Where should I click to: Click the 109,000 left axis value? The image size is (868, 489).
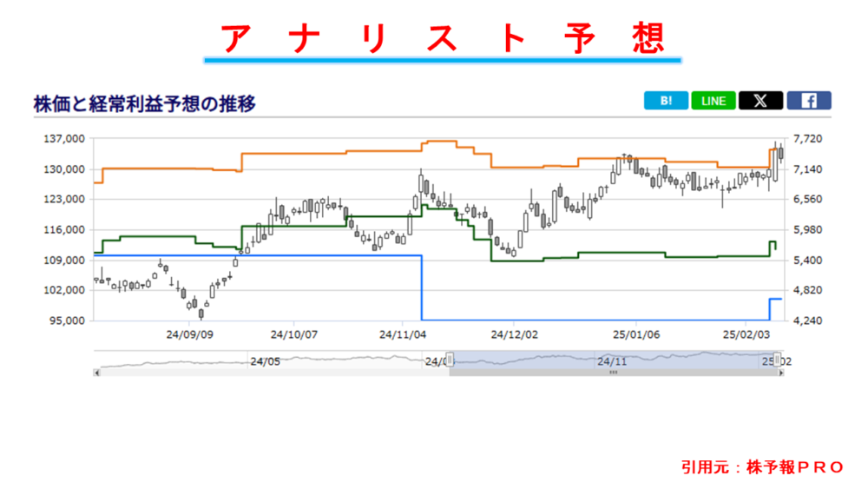[x=64, y=260]
